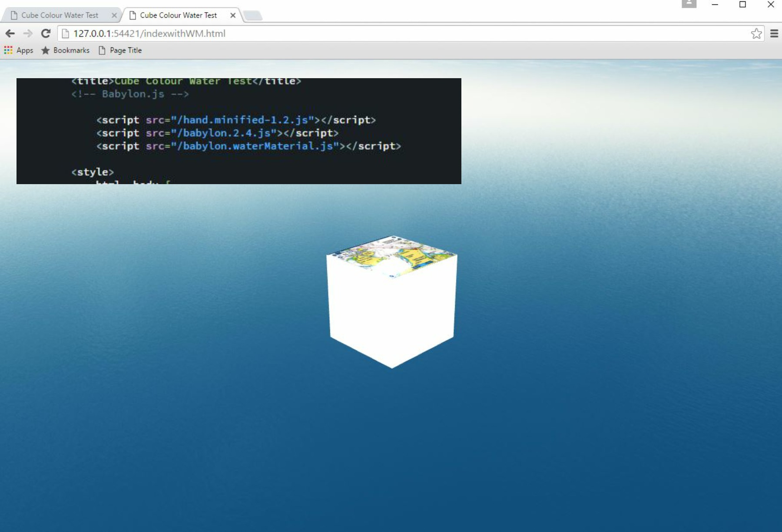Click the <style> tag in code snippet

pyautogui.click(x=93, y=172)
